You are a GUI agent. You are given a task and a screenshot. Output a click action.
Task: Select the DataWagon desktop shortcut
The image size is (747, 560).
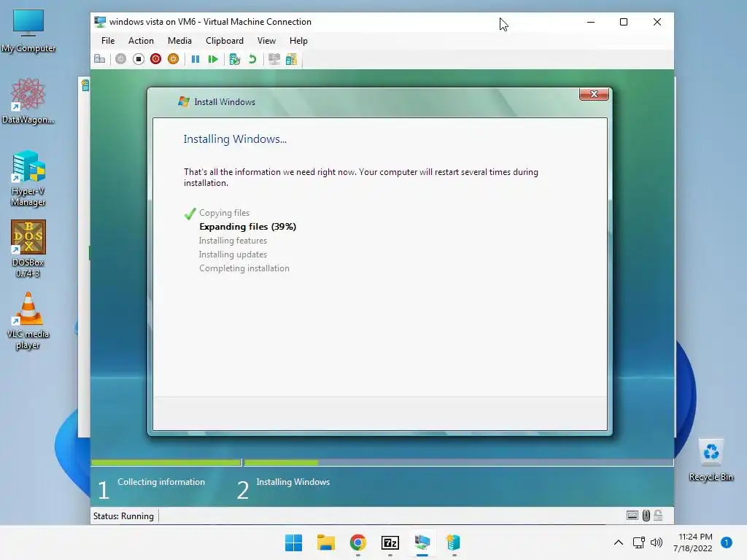click(x=28, y=101)
